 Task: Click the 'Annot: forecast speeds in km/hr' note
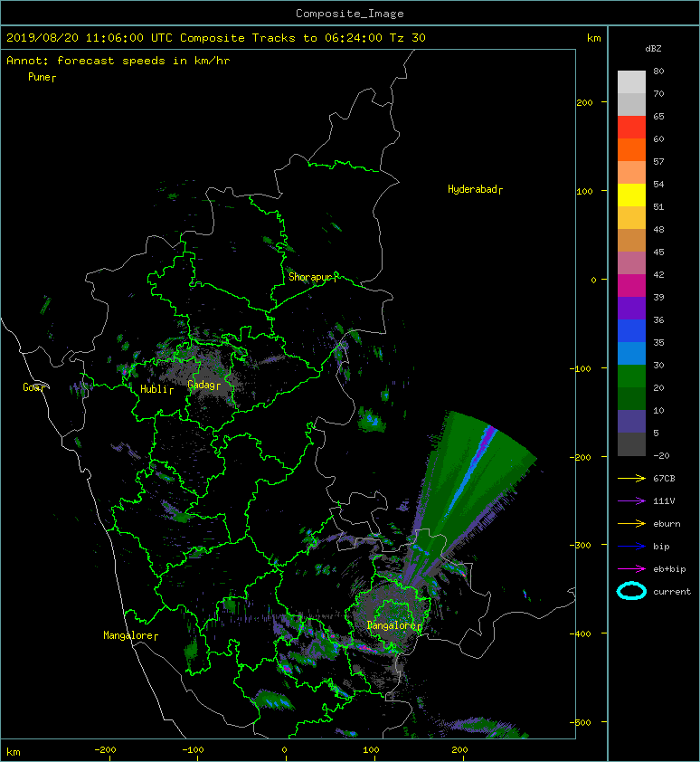(118, 61)
